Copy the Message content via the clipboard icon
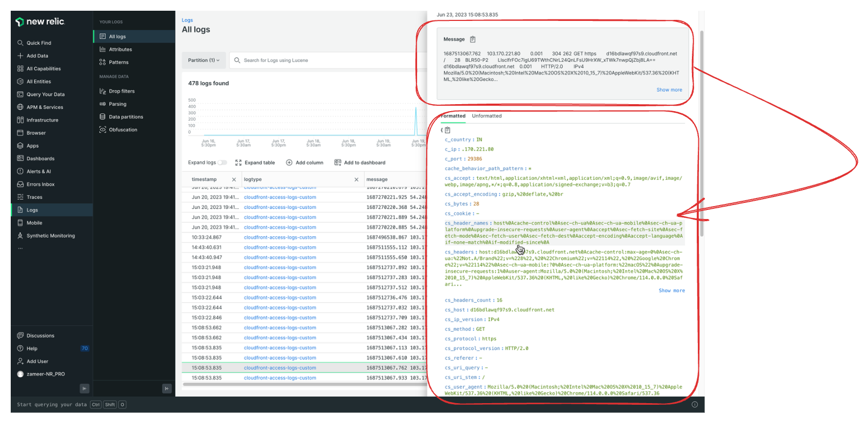Screen dimensions: 868x423 click(x=472, y=39)
